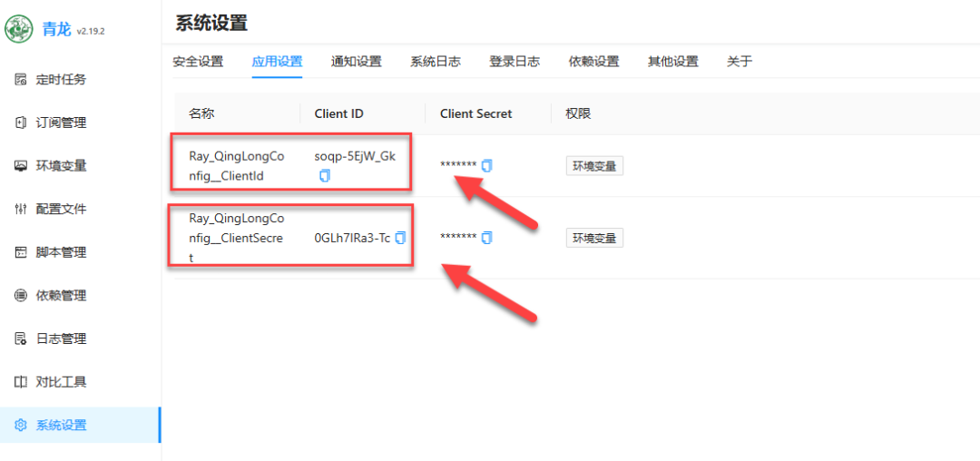Copy Client Secret of Ray_QingLongConfig__ClientSecret row

pos(487,238)
